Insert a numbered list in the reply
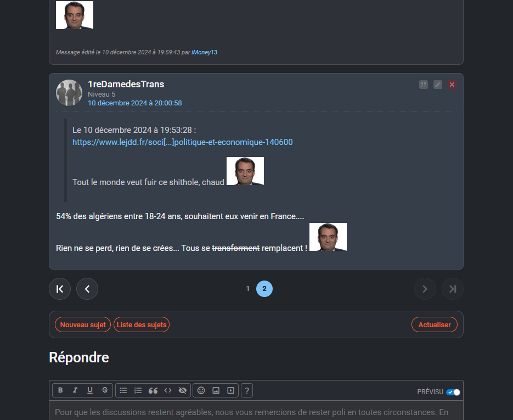The image size is (513, 420). tap(138, 390)
